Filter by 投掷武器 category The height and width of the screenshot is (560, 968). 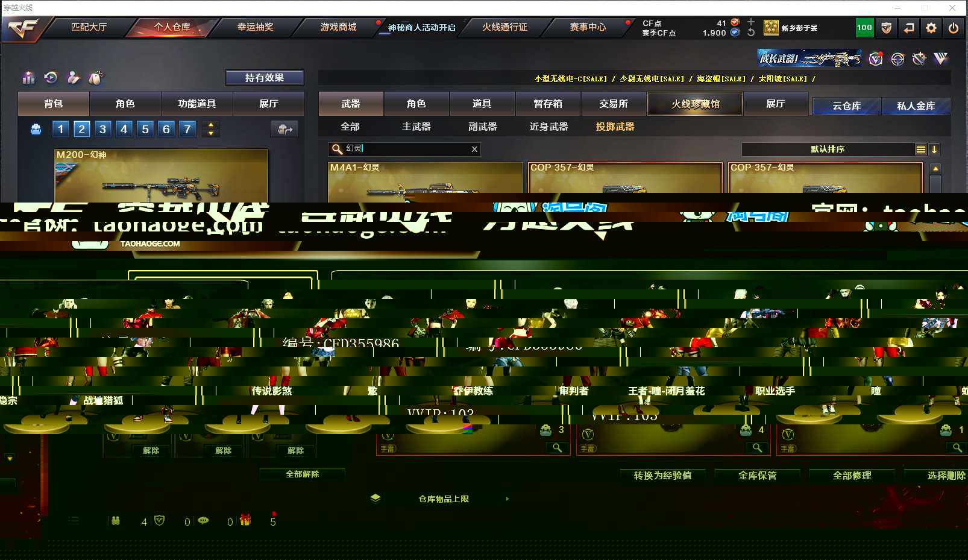click(615, 127)
